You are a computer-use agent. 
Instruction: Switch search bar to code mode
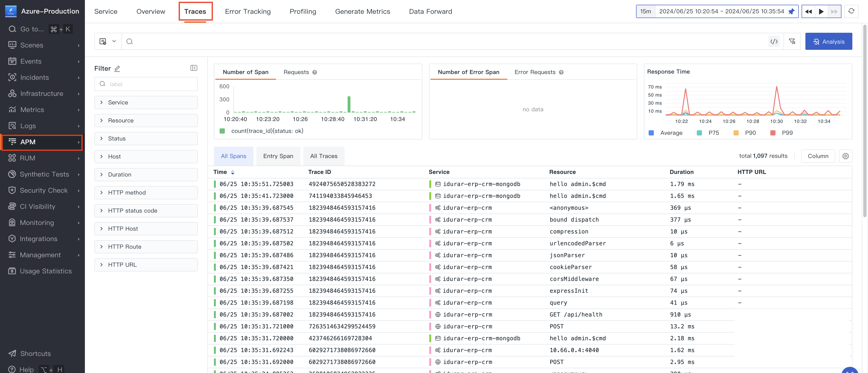774,42
